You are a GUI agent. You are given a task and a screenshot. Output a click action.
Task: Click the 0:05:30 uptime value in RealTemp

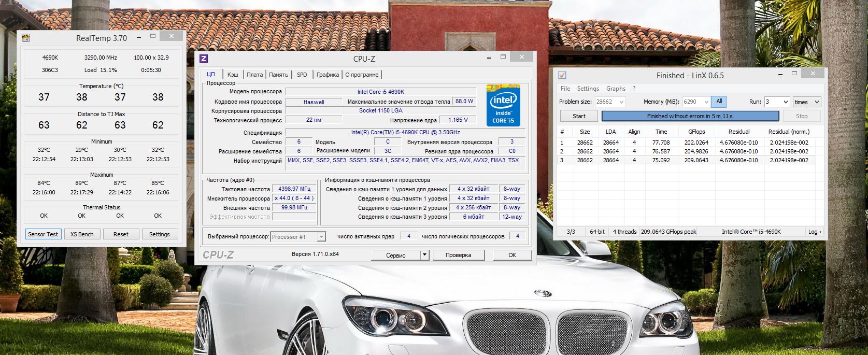pos(151,70)
